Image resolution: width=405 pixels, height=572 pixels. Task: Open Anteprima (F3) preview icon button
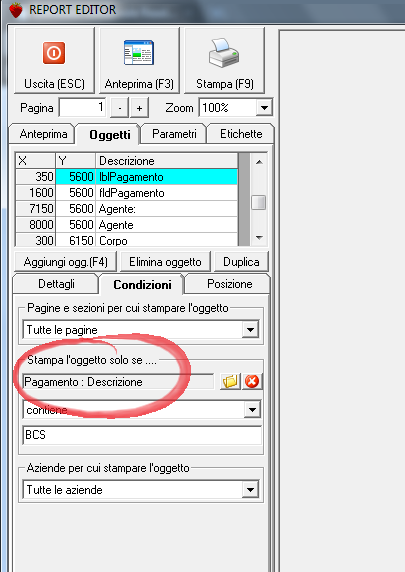click(139, 61)
